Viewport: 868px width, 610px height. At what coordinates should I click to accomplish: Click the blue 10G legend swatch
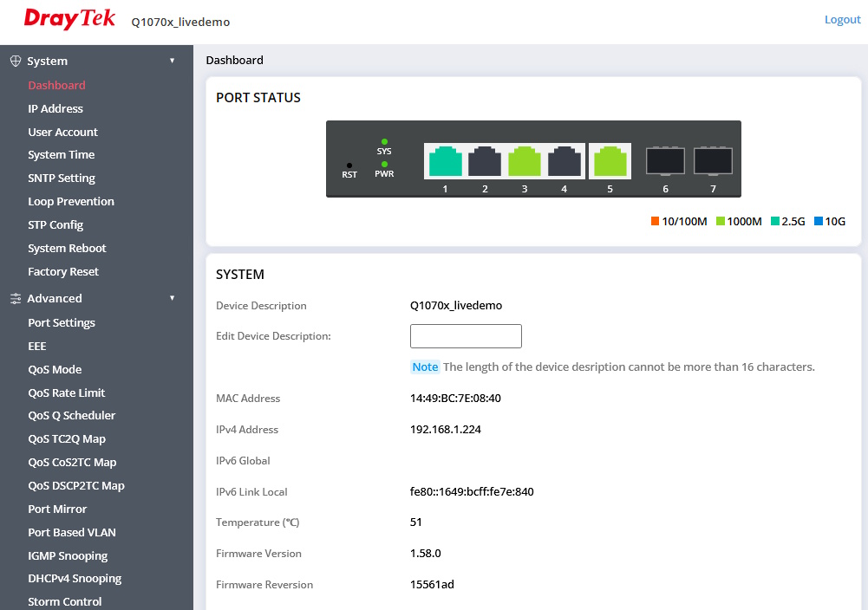(819, 221)
